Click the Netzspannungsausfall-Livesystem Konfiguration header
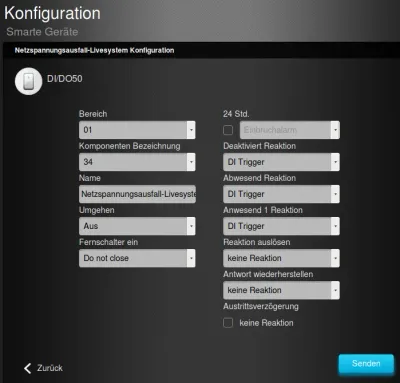 (94, 50)
